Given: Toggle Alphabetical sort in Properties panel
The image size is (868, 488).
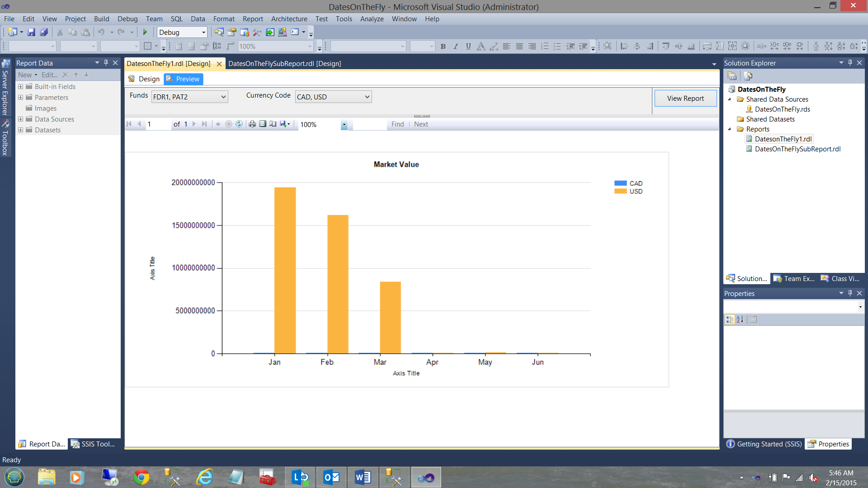Looking at the screenshot, I should [x=740, y=319].
